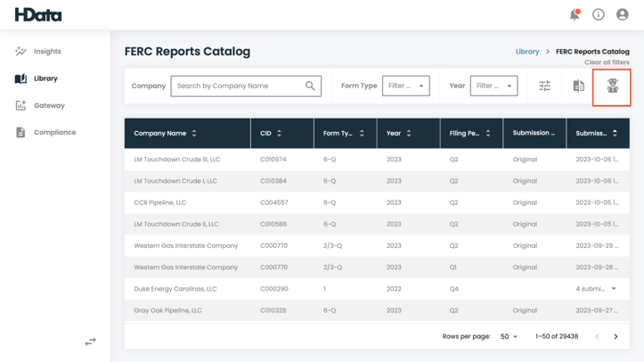644x362 pixels.
Task: Click submission date 2023-09-29
Action: [x=597, y=246]
